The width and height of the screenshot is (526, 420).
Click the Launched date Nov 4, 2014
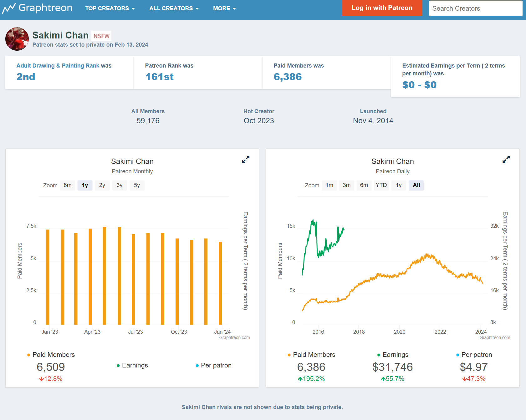click(373, 121)
